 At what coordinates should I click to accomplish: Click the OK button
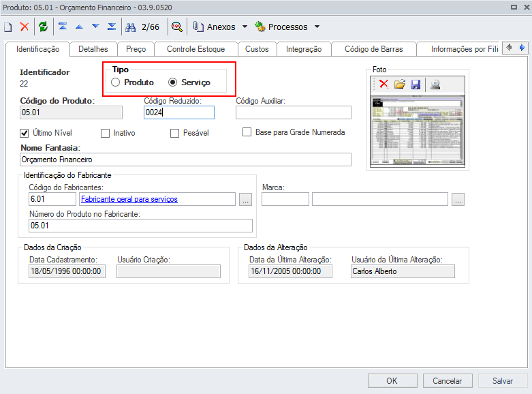tap(392, 381)
